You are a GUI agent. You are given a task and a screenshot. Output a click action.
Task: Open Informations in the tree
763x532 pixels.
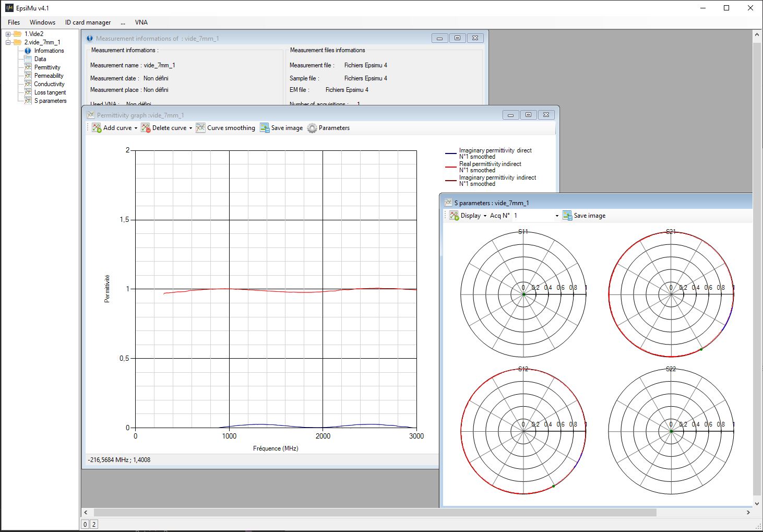coord(49,51)
